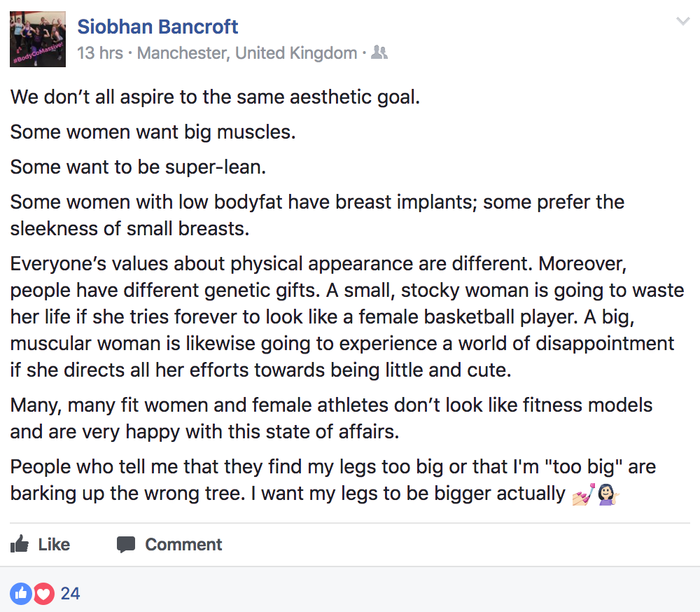The width and height of the screenshot is (700, 612).
Task: Click the paragraph about fitness models
Action: pos(331,418)
